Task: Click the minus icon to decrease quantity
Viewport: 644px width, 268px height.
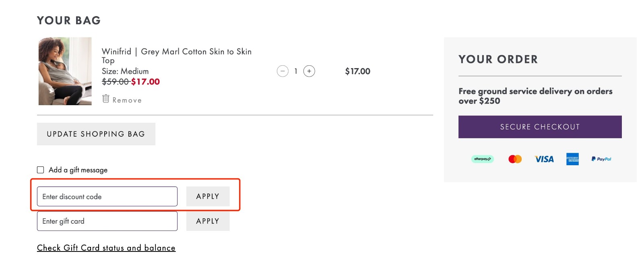Action: (x=282, y=71)
